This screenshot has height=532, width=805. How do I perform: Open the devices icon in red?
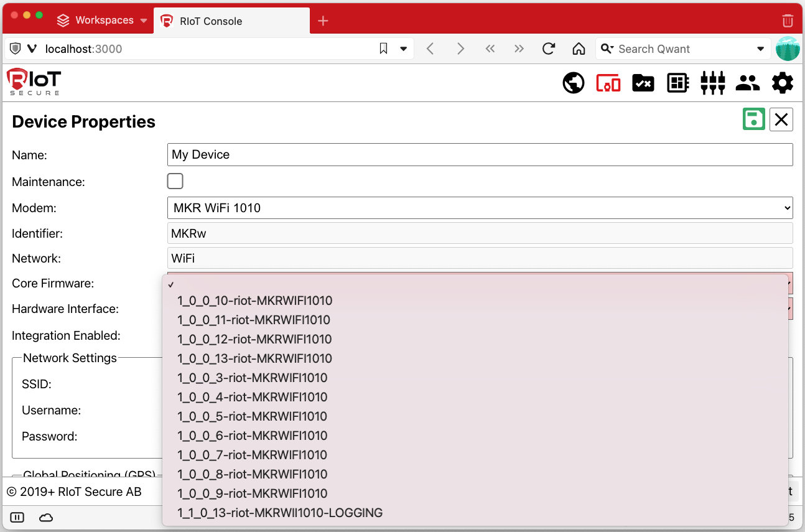pyautogui.click(x=608, y=83)
